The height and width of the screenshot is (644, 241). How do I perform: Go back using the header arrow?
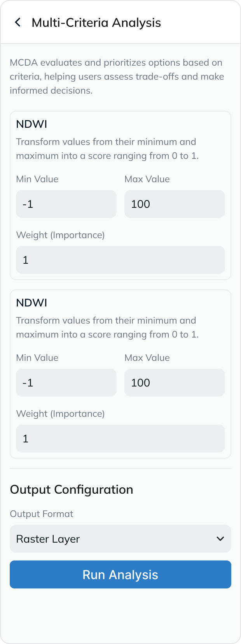17,23
